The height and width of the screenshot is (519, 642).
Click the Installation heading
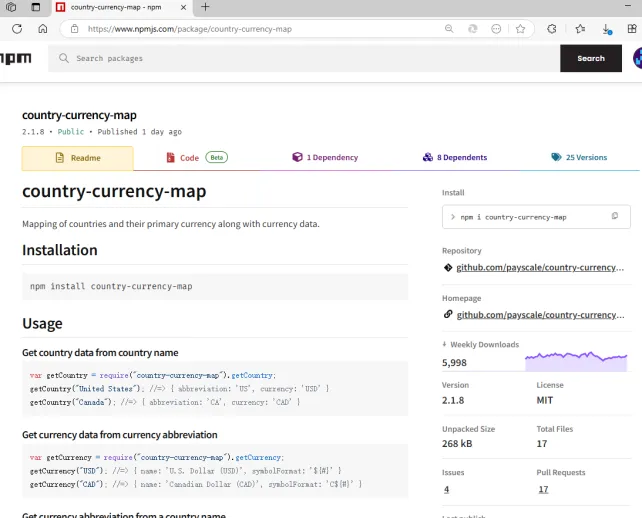coord(60,250)
